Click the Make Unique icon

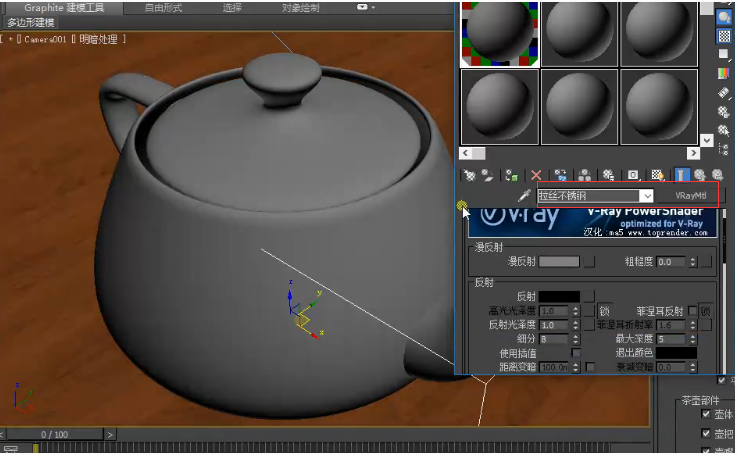click(x=585, y=175)
